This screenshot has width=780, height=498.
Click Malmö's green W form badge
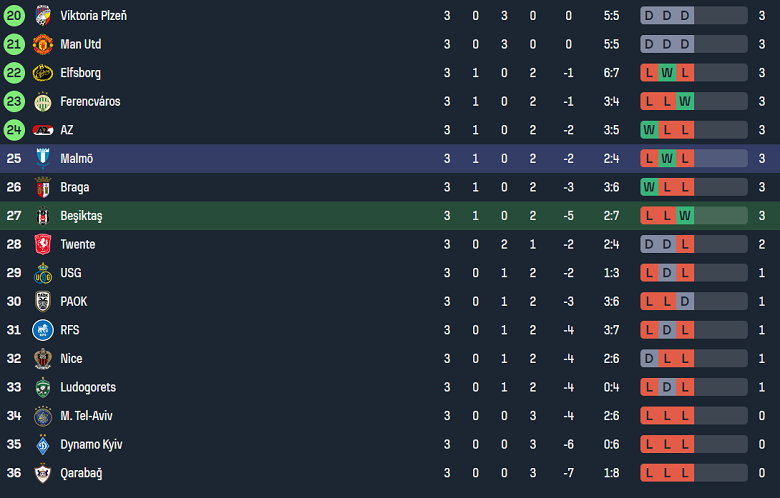click(667, 158)
